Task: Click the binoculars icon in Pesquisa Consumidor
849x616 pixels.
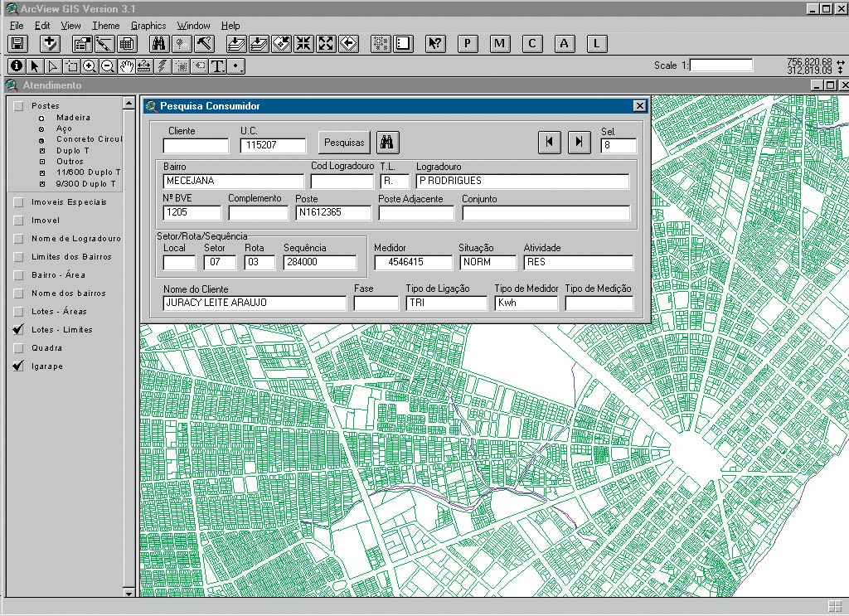Action: (x=387, y=143)
